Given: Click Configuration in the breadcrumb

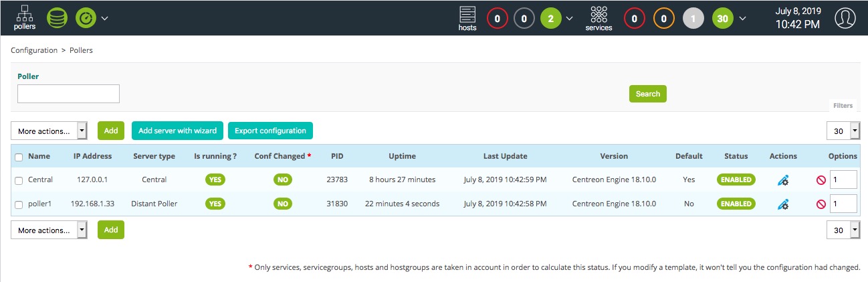Looking at the screenshot, I should pos(34,50).
